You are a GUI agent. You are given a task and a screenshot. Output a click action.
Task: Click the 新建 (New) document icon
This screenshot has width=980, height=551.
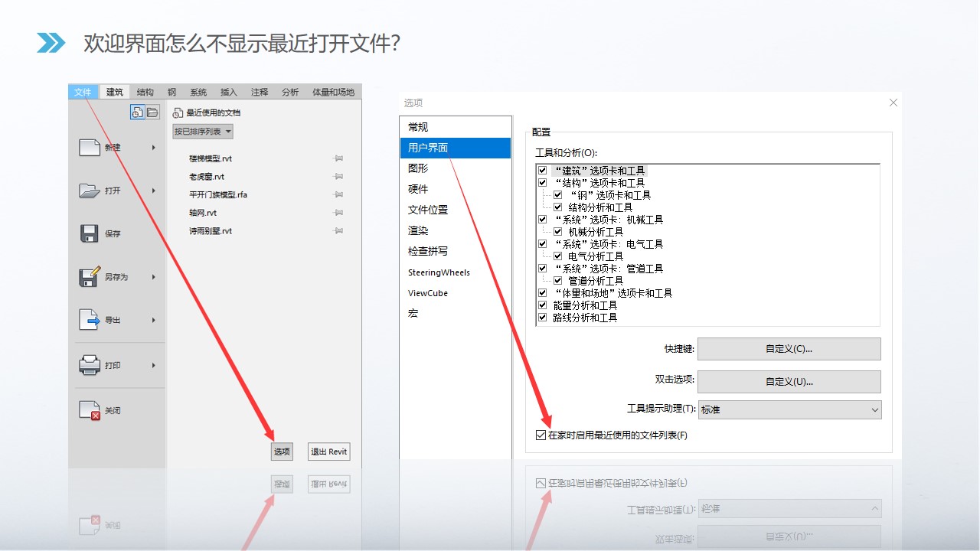coord(90,148)
